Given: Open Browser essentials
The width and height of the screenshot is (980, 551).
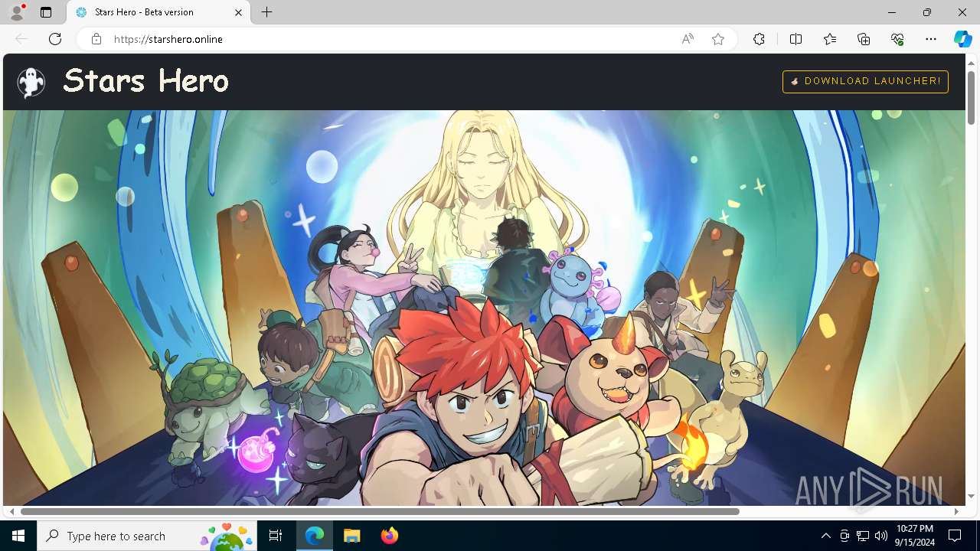Looking at the screenshot, I should (x=897, y=39).
